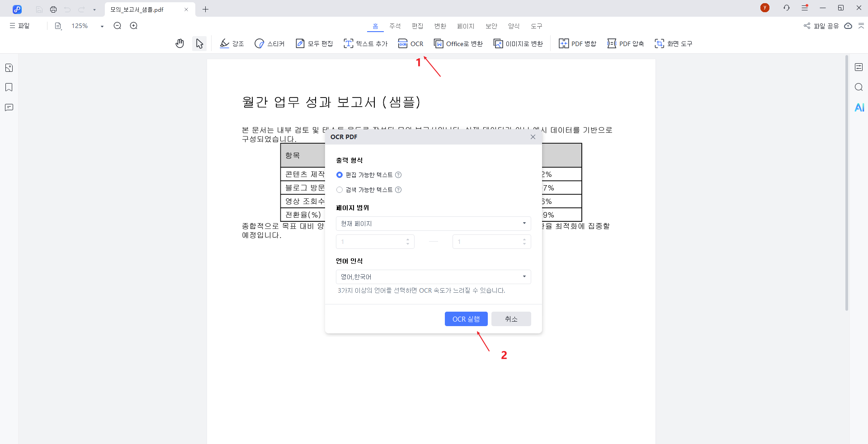
Task: Open the PDF 병합 tool
Action: click(577, 43)
